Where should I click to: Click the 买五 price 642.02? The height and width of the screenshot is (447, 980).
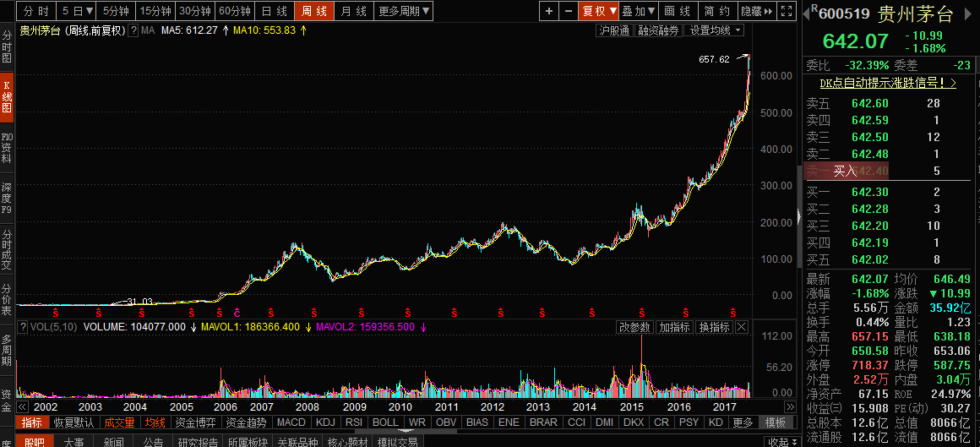click(x=870, y=259)
